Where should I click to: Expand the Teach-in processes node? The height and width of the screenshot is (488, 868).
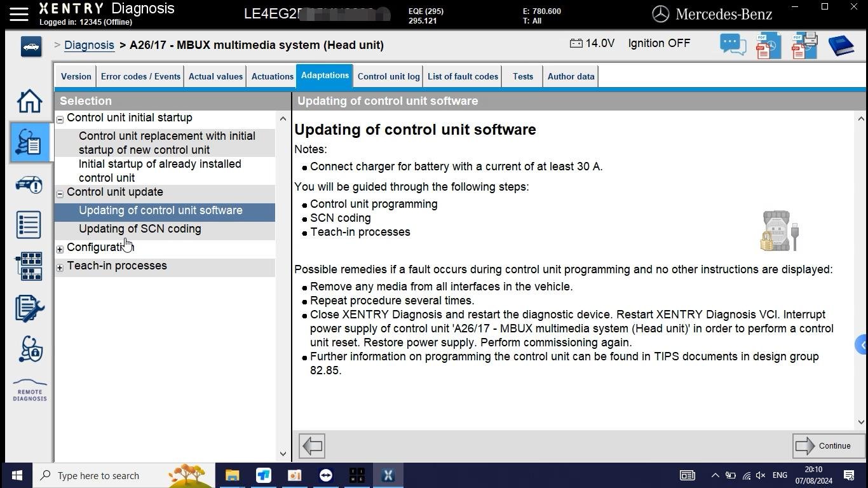pos(60,268)
